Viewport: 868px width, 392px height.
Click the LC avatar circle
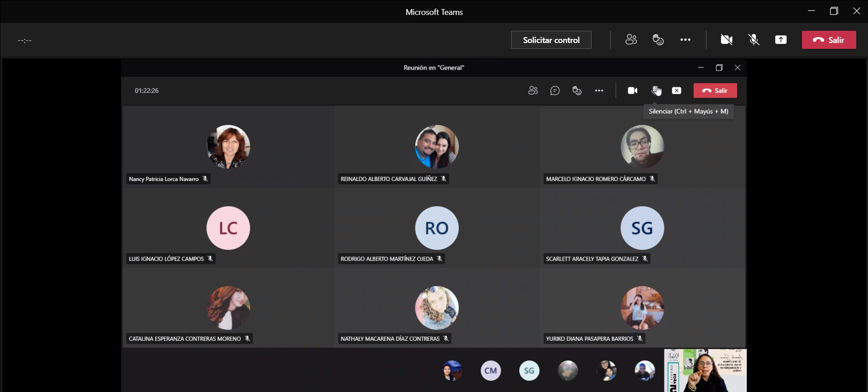pos(228,228)
